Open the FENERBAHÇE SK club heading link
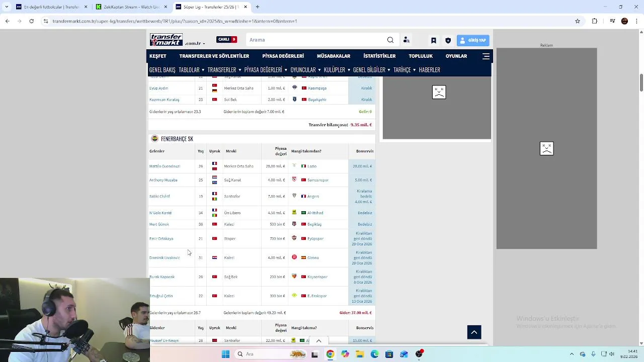The height and width of the screenshot is (362, 644). point(177,139)
